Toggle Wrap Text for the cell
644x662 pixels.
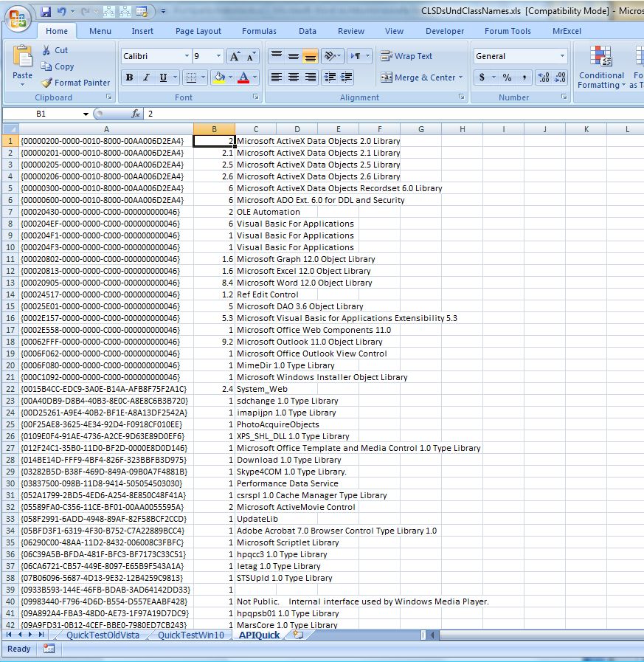point(406,56)
